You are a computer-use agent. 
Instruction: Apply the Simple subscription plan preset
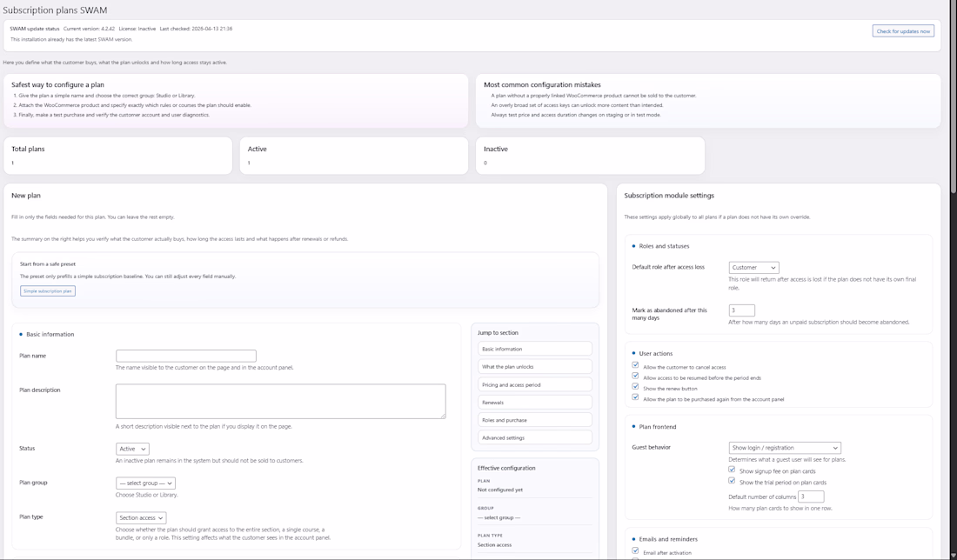(48, 291)
